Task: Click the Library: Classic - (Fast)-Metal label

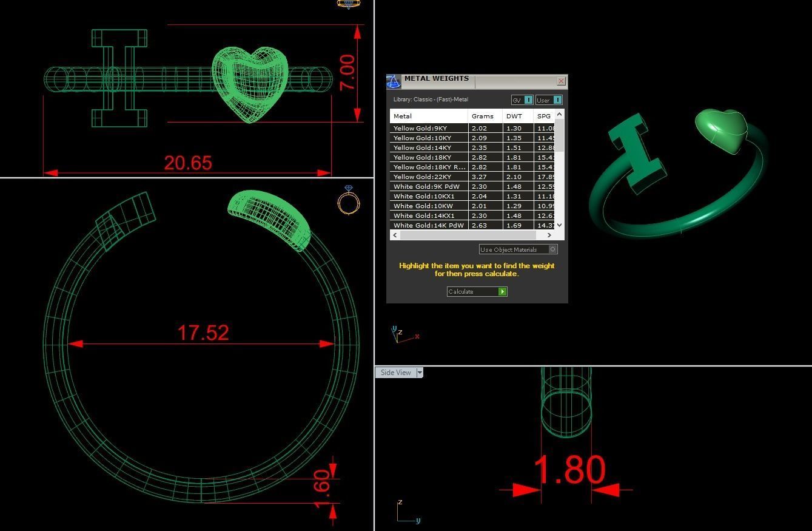Action: [431, 100]
